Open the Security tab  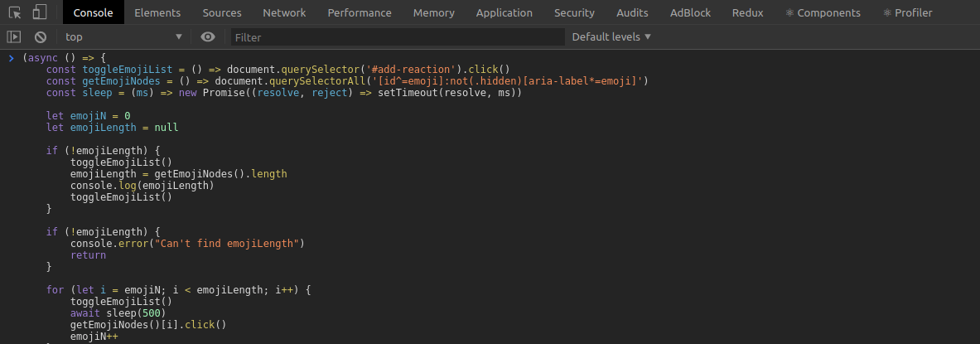[x=574, y=12]
